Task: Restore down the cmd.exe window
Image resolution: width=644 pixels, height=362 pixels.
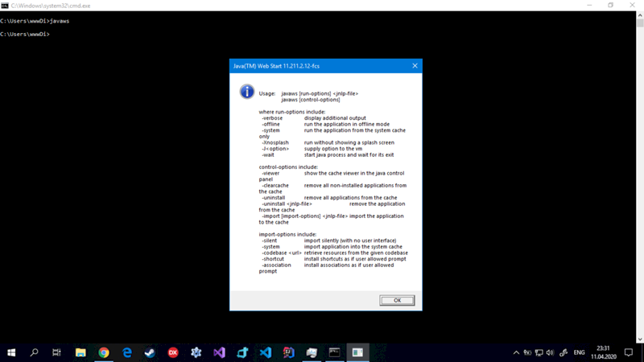Action: (611, 6)
